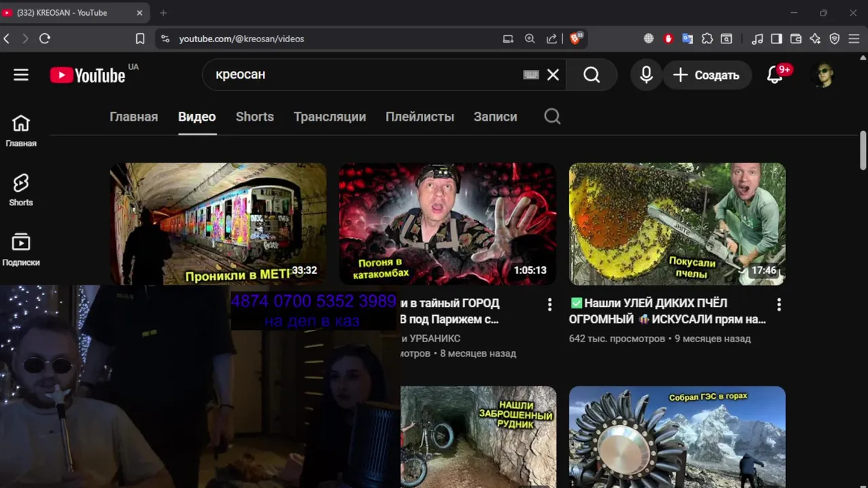Image resolution: width=868 pixels, height=488 pixels.
Task: Open Brave Shields lion icon
Action: click(x=576, y=39)
